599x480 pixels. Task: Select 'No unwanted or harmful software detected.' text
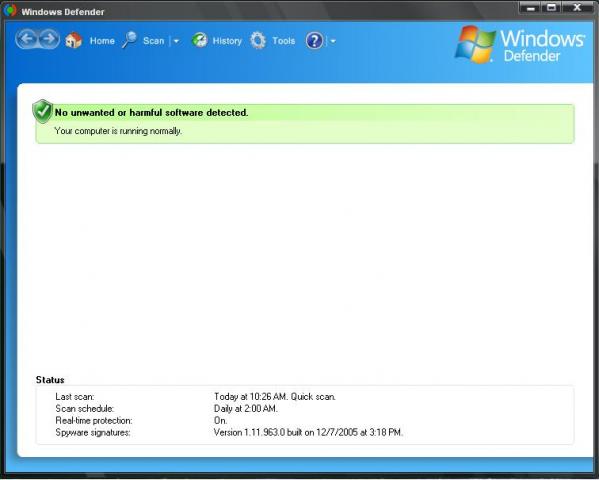pyautogui.click(x=152, y=113)
